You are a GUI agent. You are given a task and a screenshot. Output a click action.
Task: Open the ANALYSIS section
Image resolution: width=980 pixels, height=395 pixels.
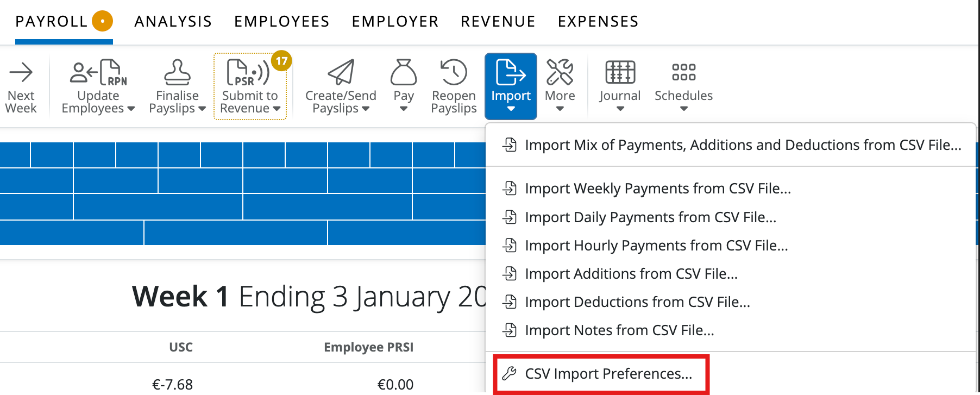point(172,21)
